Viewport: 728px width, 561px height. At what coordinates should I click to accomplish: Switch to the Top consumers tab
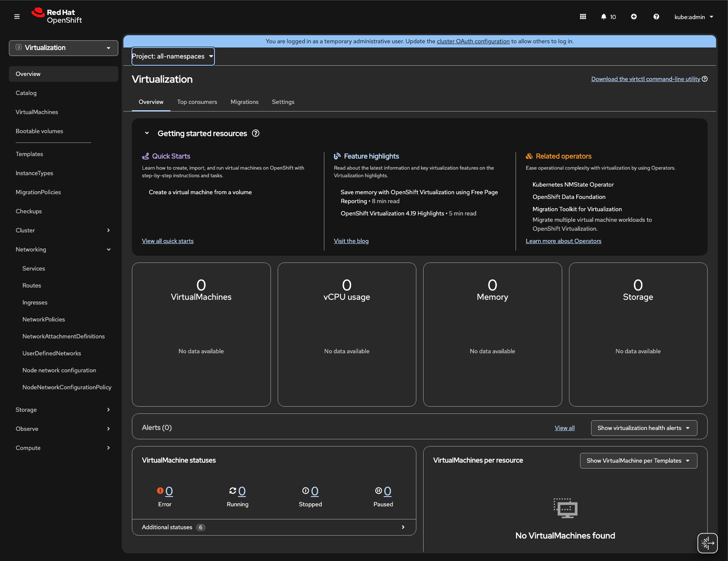click(x=197, y=102)
